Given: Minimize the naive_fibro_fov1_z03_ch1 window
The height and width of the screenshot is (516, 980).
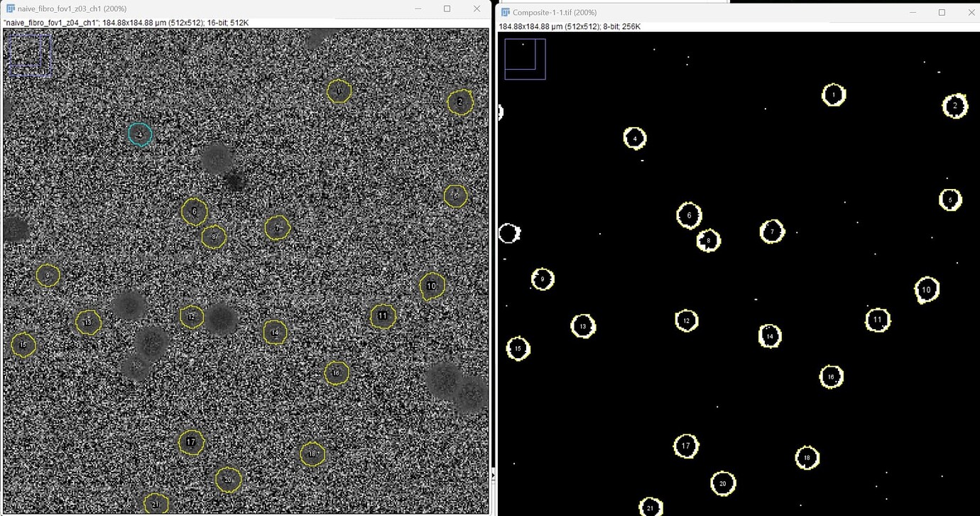Looking at the screenshot, I should (418, 9).
